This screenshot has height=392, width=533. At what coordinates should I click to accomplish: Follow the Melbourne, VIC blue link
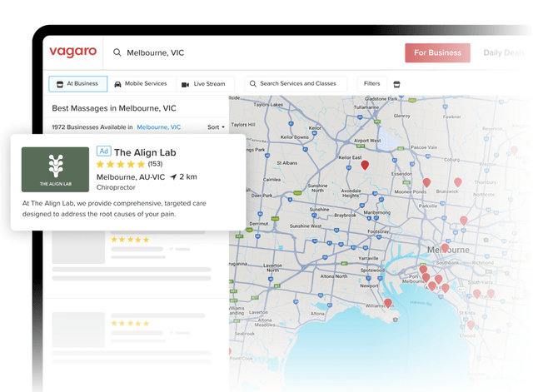[x=159, y=127]
